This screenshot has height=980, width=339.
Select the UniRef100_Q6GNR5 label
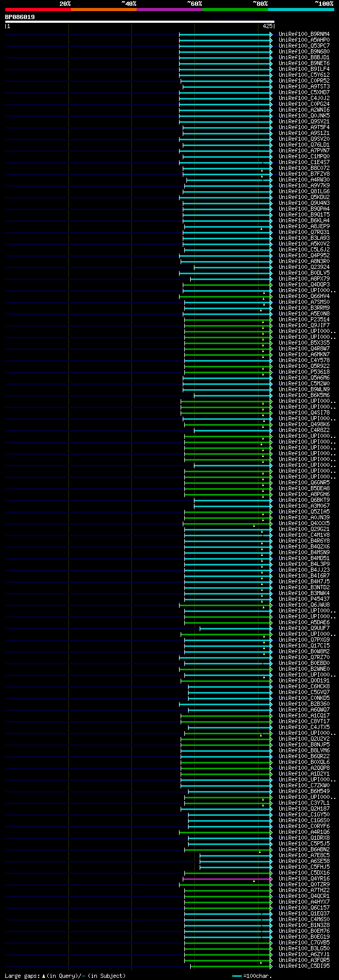pos(304,482)
